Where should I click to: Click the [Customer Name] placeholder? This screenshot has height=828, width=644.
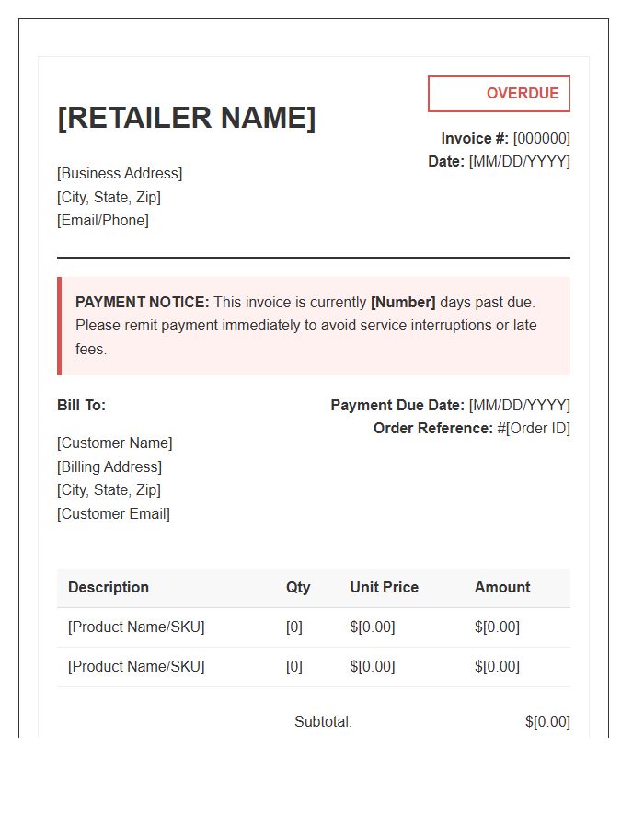pyautogui.click(x=115, y=443)
